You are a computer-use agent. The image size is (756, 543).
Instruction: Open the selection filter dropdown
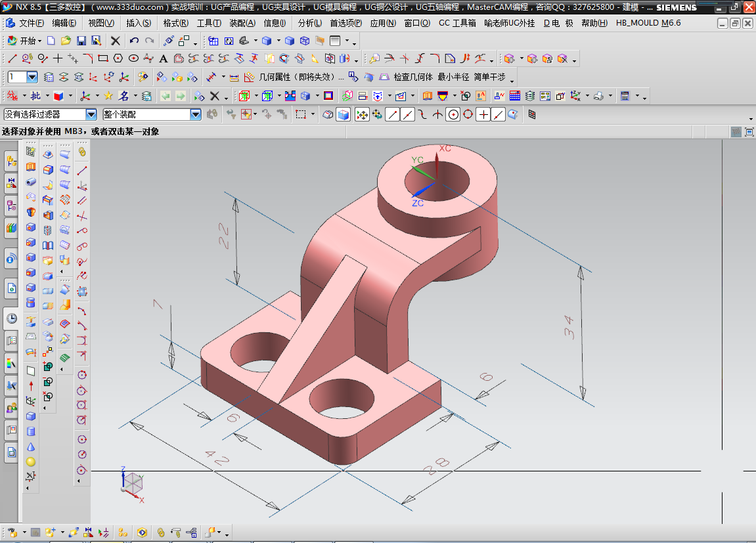coord(91,115)
